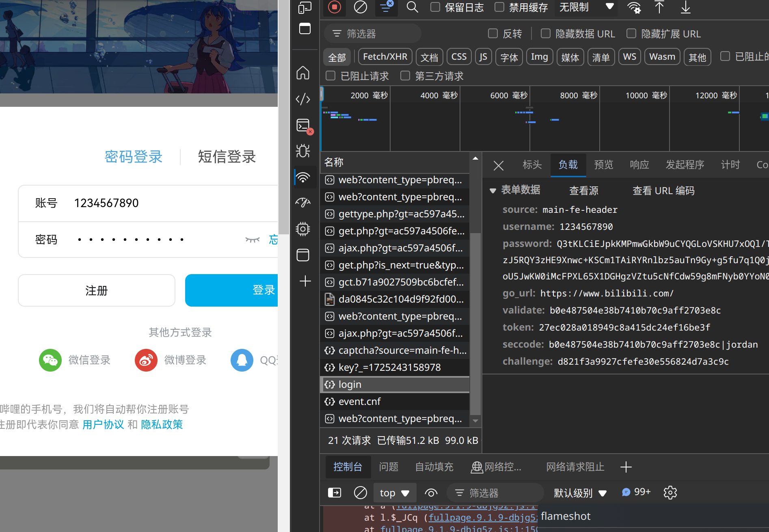Select the event.cnf request row
Viewport: 769px width, 532px height.
coord(395,401)
